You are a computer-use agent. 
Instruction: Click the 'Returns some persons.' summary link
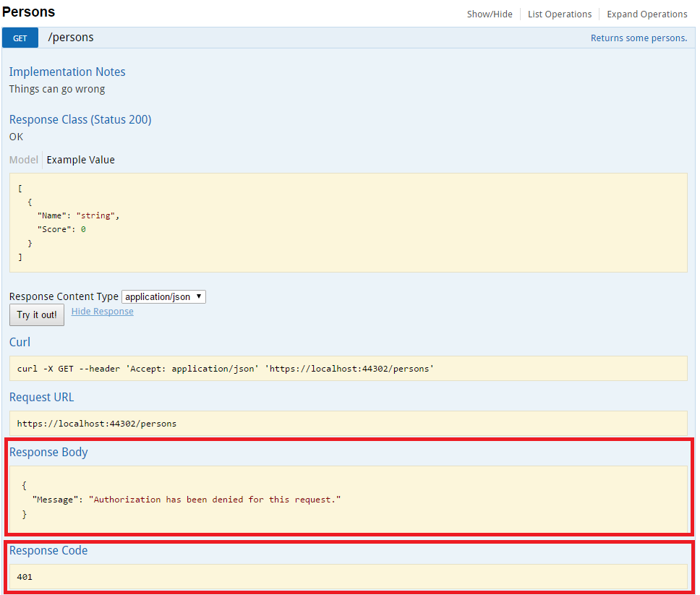(x=639, y=38)
